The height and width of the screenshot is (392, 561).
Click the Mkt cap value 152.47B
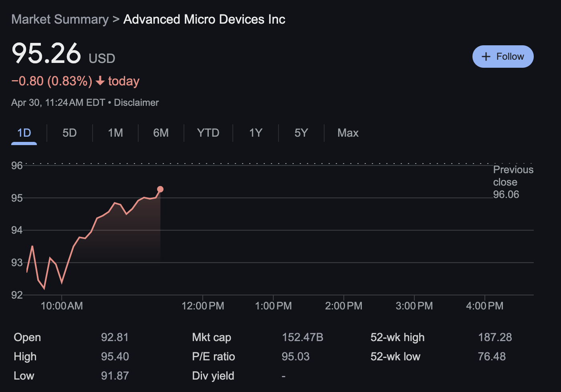click(303, 337)
